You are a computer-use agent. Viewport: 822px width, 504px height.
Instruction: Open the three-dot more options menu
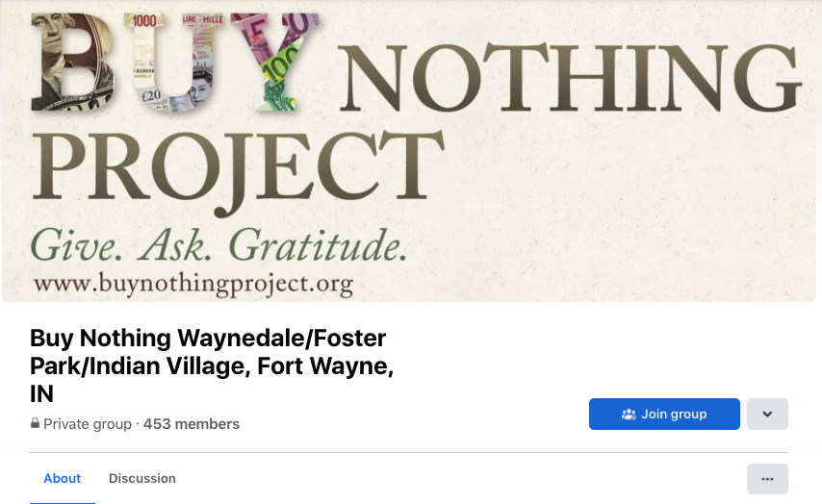point(767,478)
